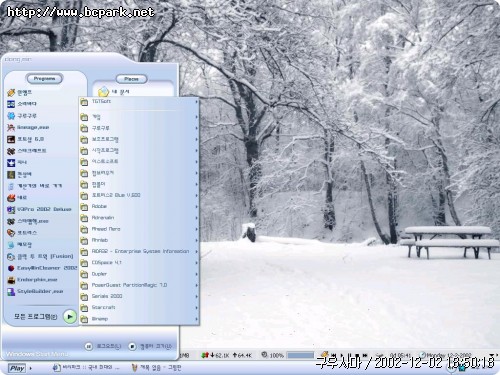Launch EasyWinCleaner 2002
This screenshot has width=500, height=375.
pyautogui.click(x=42, y=268)
